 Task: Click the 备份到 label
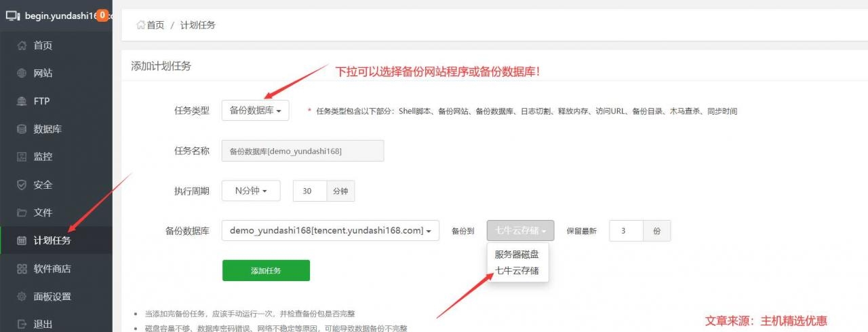(464, 231)
